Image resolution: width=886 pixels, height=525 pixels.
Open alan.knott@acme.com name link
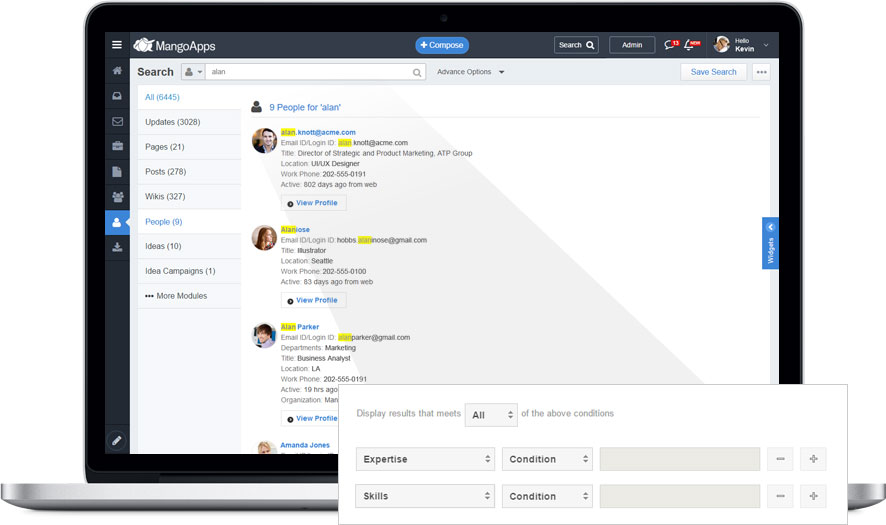point(318,132)
